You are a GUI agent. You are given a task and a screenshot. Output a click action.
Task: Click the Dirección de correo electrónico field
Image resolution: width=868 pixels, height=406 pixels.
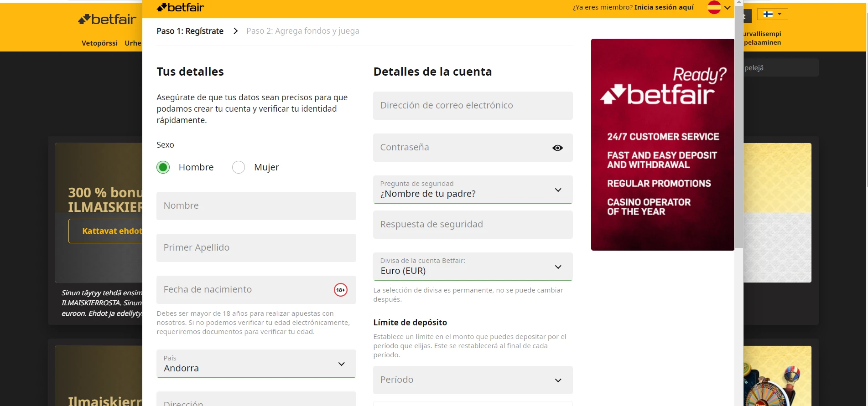pyautogui.click(x=473, y=106)
